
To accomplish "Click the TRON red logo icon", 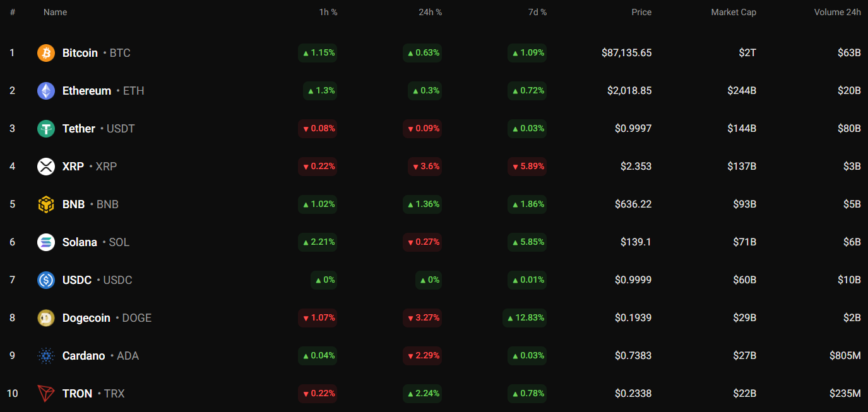I will click(46, 394).
